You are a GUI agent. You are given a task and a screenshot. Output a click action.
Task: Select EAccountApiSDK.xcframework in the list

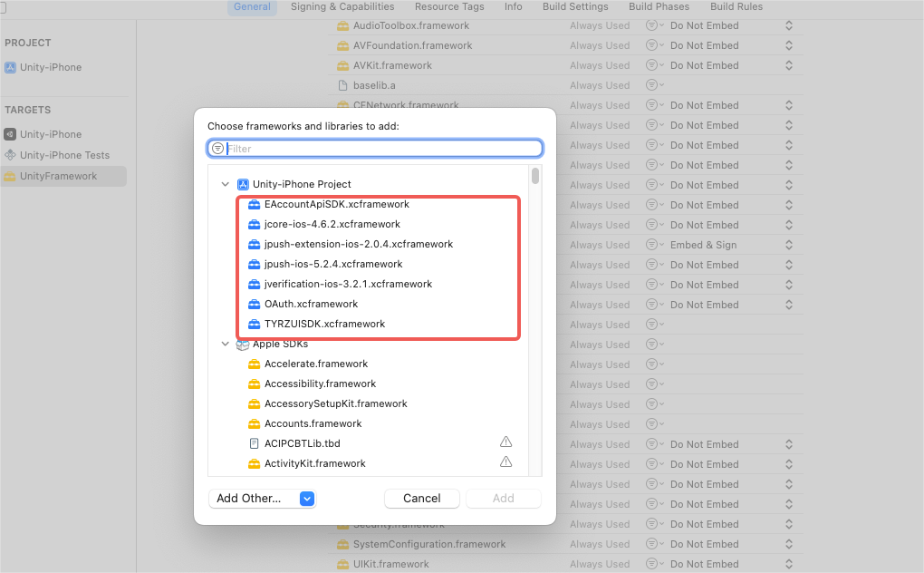tap(336, 204)
